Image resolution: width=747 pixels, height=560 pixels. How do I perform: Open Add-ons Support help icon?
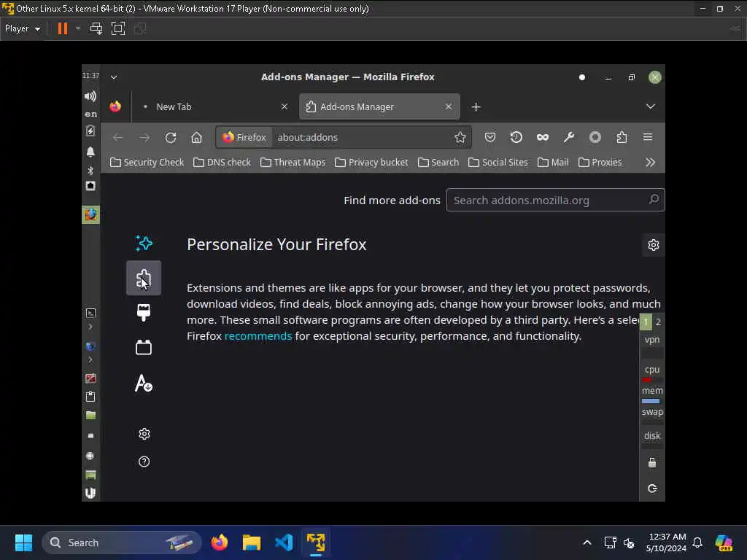tap(144, 462)
